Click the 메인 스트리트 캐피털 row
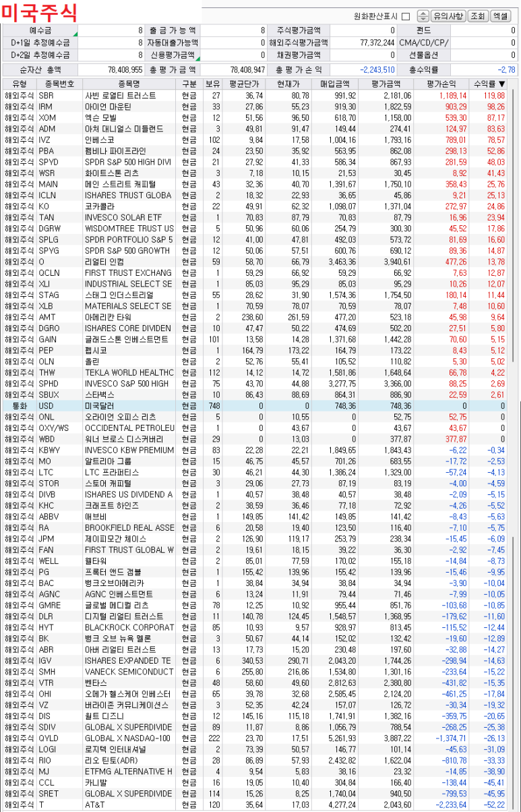This screenshot has width=521, height=812. pyautogui.click(x=255, y=184)
